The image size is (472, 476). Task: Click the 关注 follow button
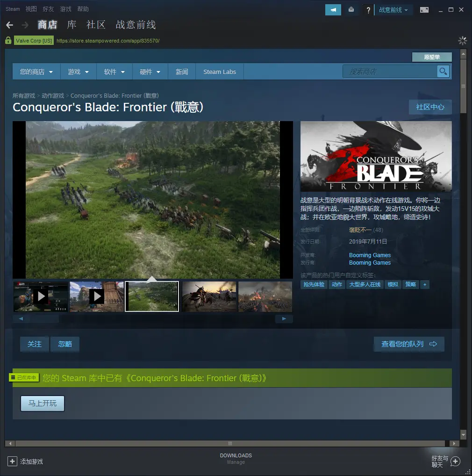point(35,344)
